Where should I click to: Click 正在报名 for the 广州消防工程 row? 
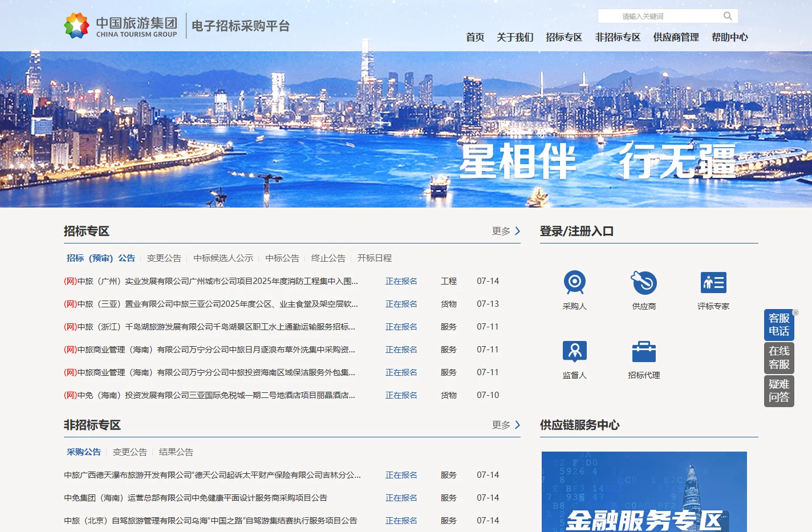click(x=401, y=281)
